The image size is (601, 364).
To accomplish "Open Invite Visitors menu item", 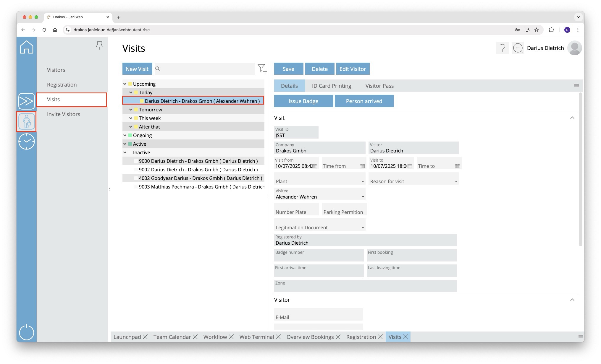I will click(64, 114).
